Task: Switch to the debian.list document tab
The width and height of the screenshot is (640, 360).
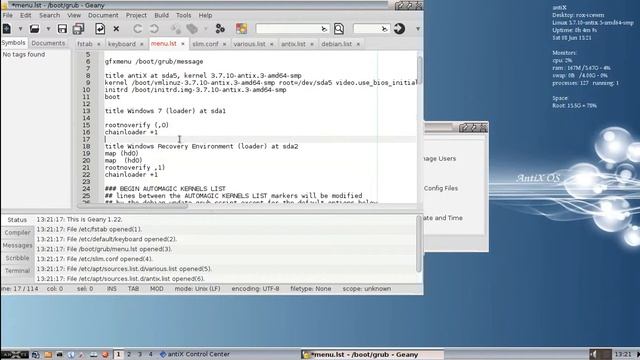Action: pyautogui.click(x=336, y=44)
